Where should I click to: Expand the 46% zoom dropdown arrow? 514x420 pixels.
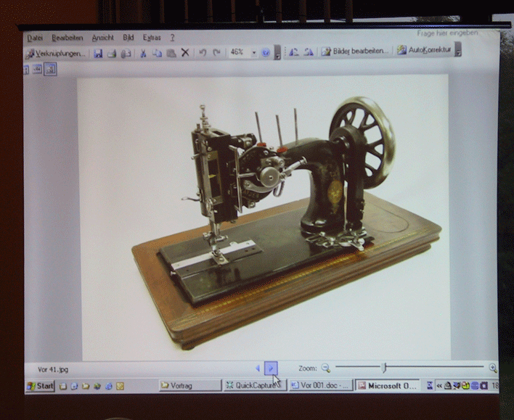click(x=253, y=52)
